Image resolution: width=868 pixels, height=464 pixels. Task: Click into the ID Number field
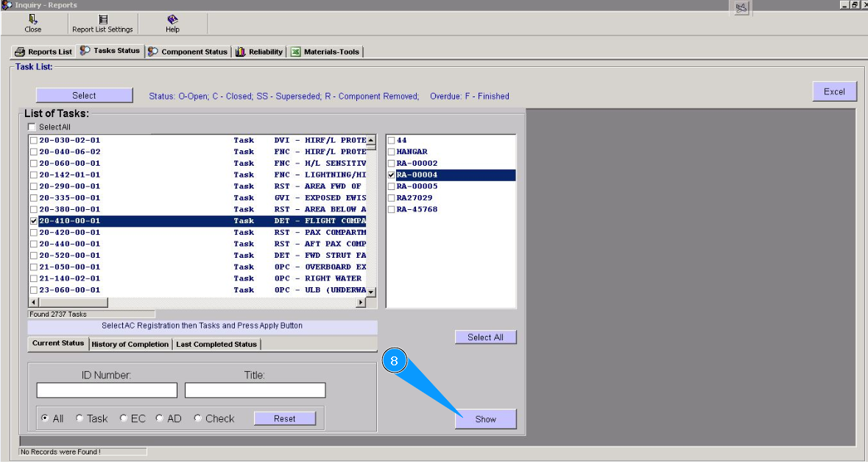107,390
